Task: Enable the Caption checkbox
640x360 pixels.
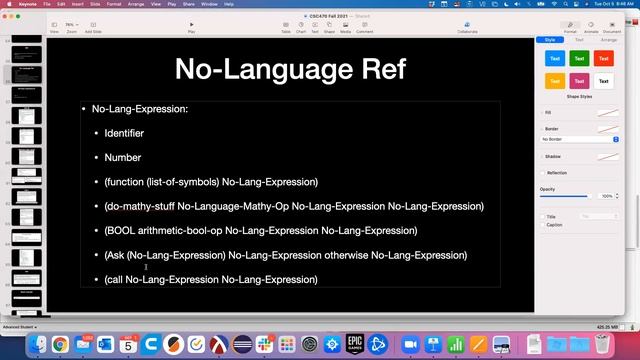Action: pyautogui.click(x=543, y=225)
